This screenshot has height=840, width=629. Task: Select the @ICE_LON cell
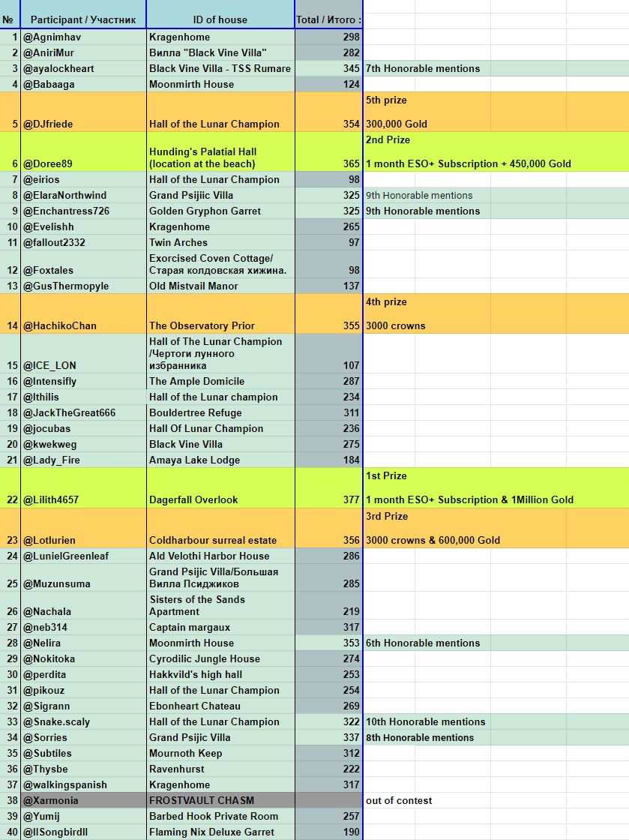point(83,353)
